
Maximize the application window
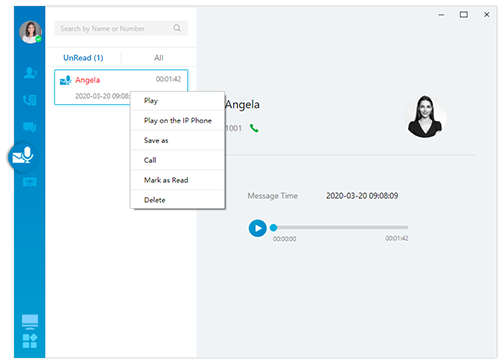coord(464,15)
